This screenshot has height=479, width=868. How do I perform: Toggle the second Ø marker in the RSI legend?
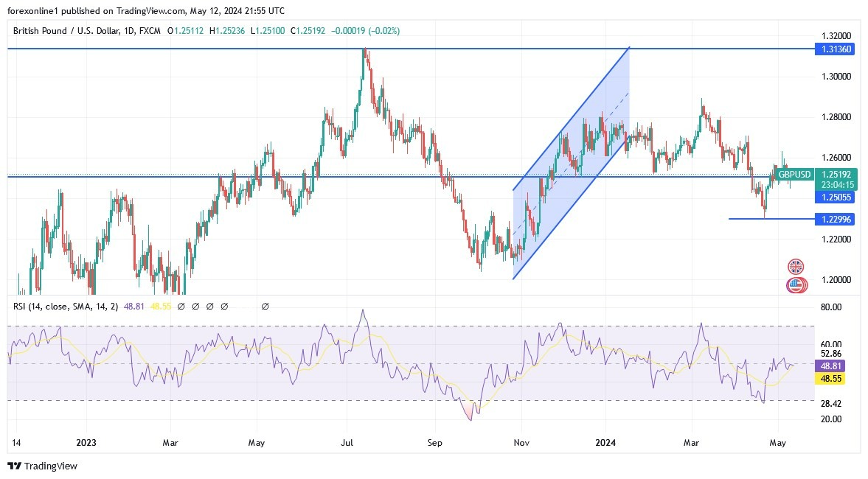pos(195,306)
